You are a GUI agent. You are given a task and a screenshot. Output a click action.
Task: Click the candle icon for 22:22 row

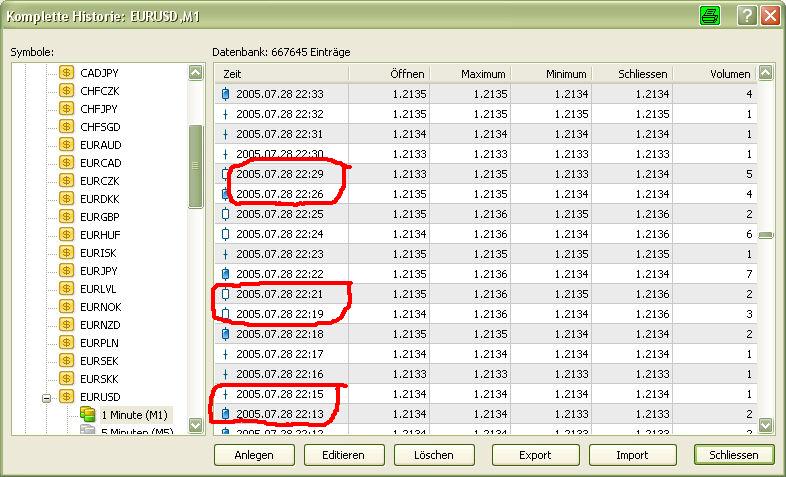225,274
